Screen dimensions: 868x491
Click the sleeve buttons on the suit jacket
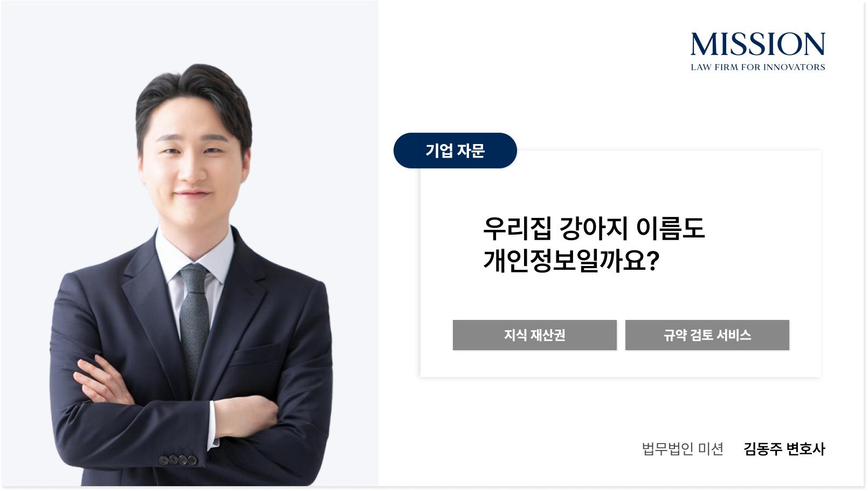point(177,460)
